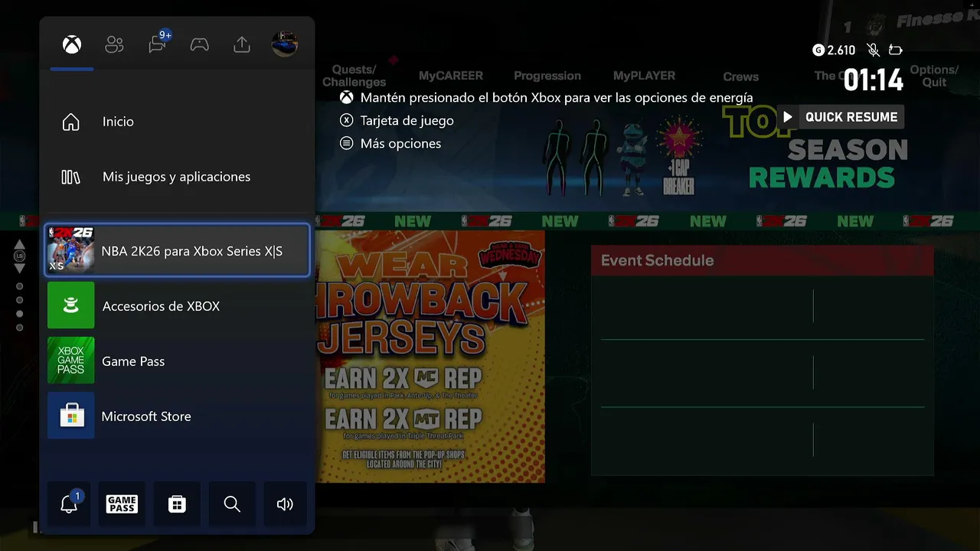This screenshot has width=980, height=551.
Task: Open the Throwback Jerseys promo banner
Action: click(x=430, y=357)
